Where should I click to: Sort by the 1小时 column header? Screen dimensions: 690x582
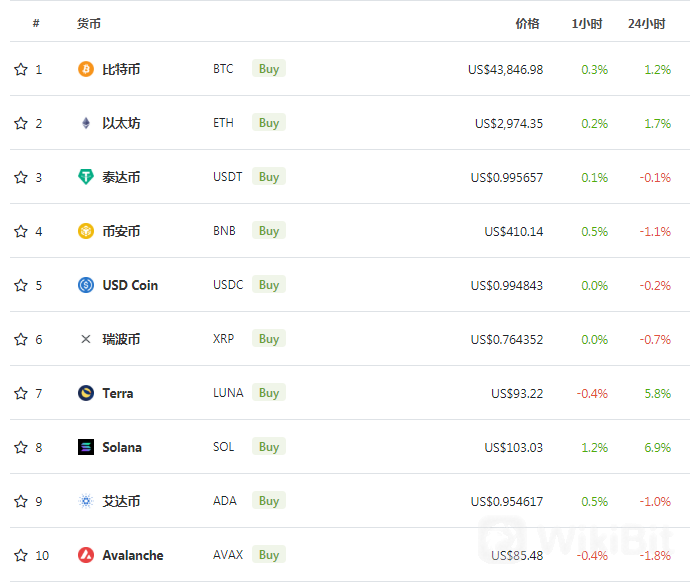click(587, 24)
